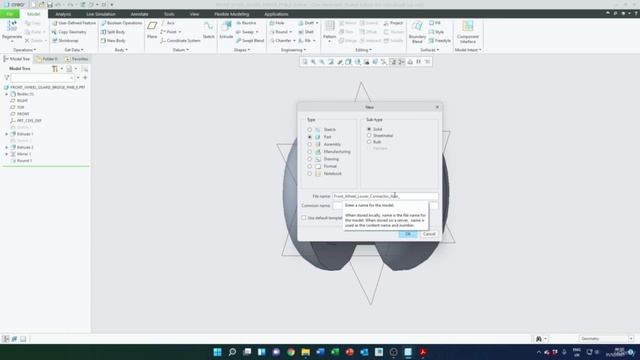This screenshot has width=640, height=360.
Task: Cancel the New dialog
Action: pos(429,234)
